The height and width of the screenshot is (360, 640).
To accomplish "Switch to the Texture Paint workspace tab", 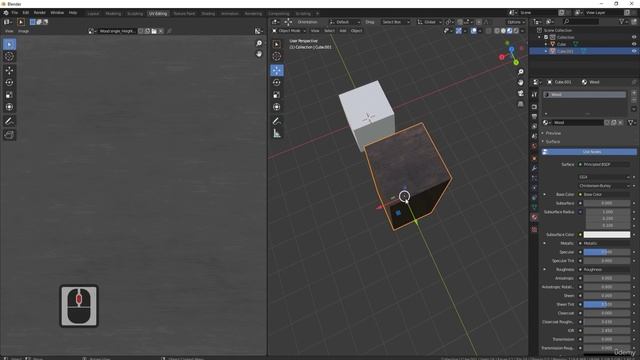I will [184, 13].
